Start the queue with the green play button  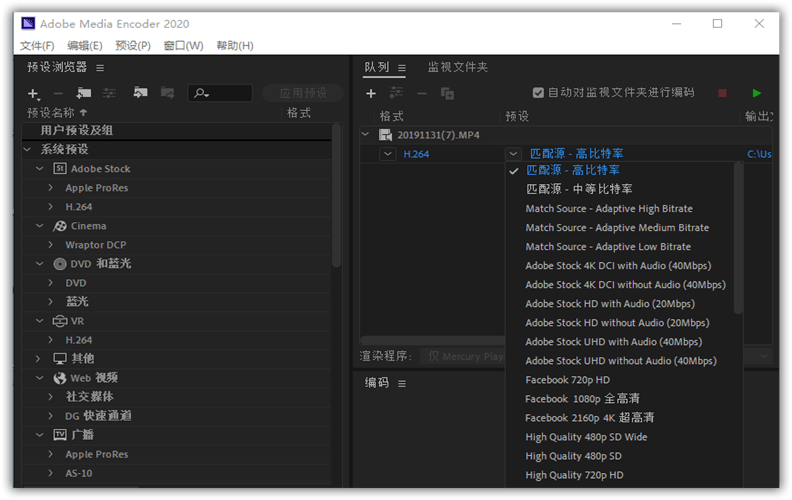tap(757, 93)
